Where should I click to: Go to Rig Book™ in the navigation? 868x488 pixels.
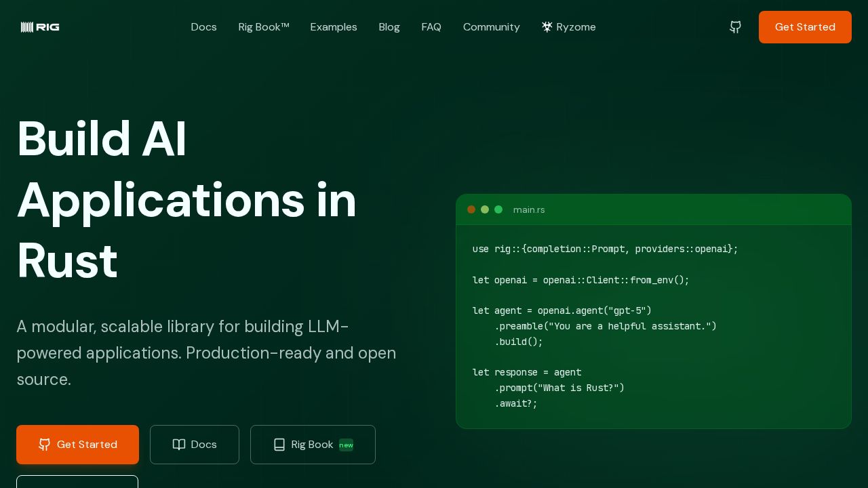click(x=264, y=27)
